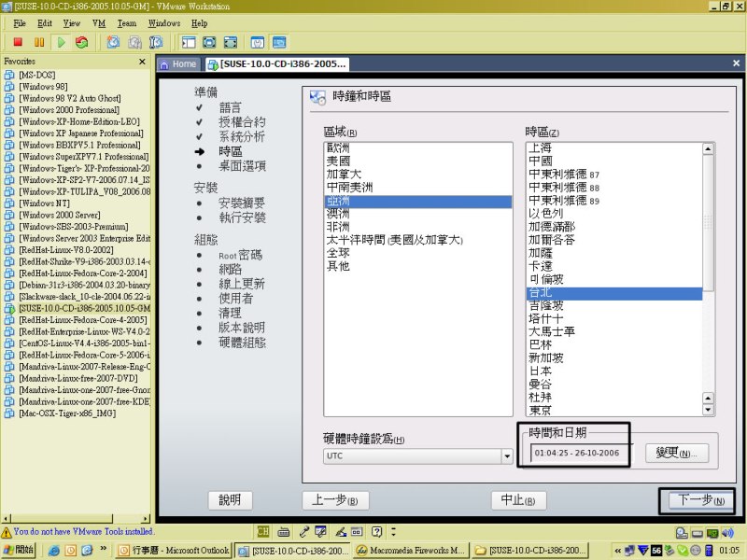Open the View menu
Image resolution: width=747 pixels, height=560 pixels.
(72, 23)
